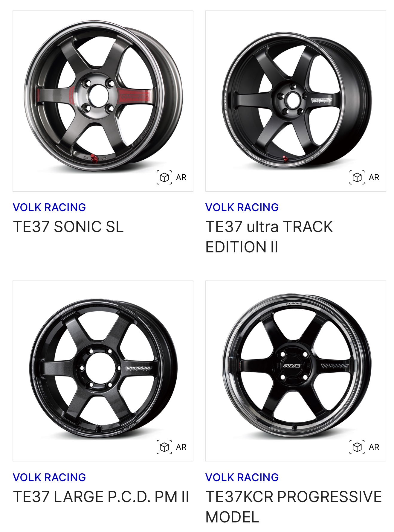This screenshot has height=532, width=394.
Task: Select the TE37 SONIC SL product title
Action: (x=68, y=227)
